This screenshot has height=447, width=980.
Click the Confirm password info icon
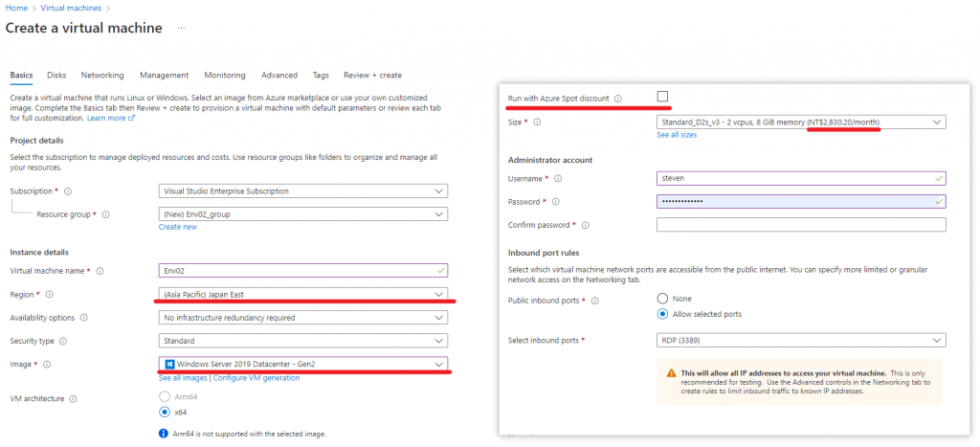(586, 225)
